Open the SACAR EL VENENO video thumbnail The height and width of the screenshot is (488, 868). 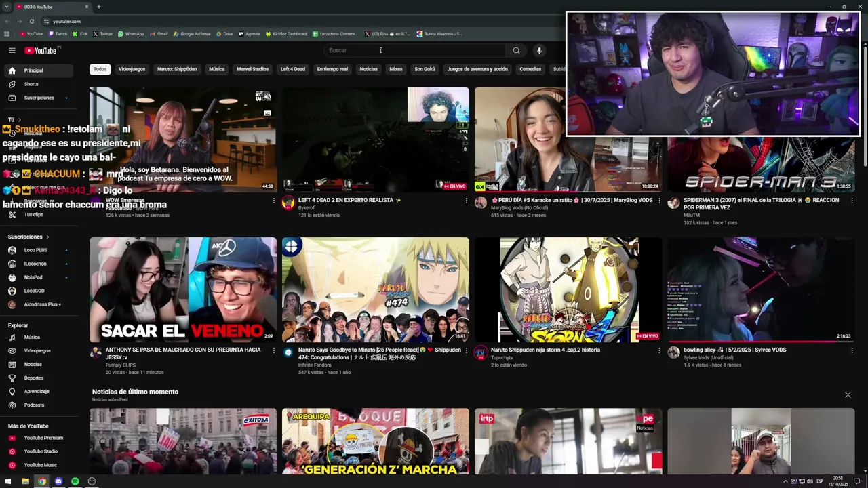(183, 289)
